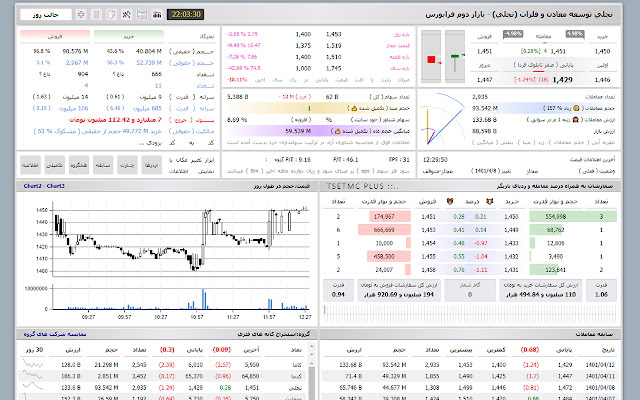Click group table value 64,850 last price
This screenshot has width=640, height=400.
[x=251, y=376]
